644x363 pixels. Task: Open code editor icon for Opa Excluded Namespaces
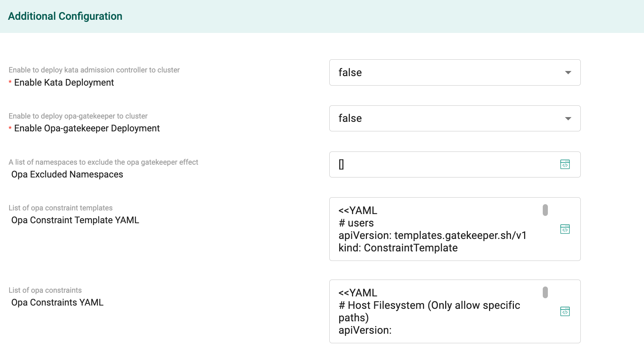565,164
